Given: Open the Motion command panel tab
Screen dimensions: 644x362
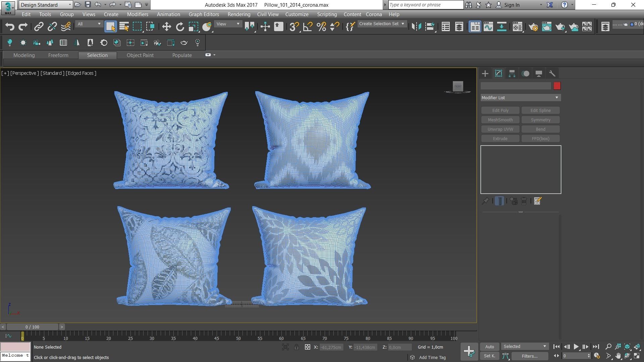Looking at the screenshot, I should point(526,73).
